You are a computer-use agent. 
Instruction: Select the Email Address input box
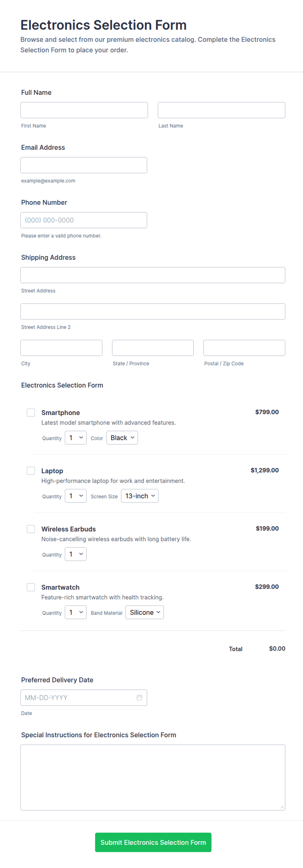point(84,165)
